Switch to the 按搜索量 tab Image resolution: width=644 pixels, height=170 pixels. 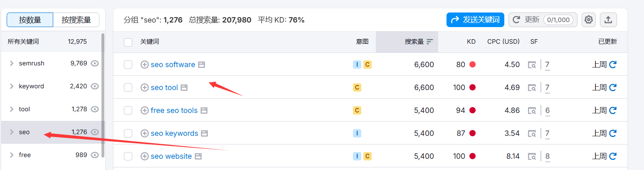coord(76,20)
